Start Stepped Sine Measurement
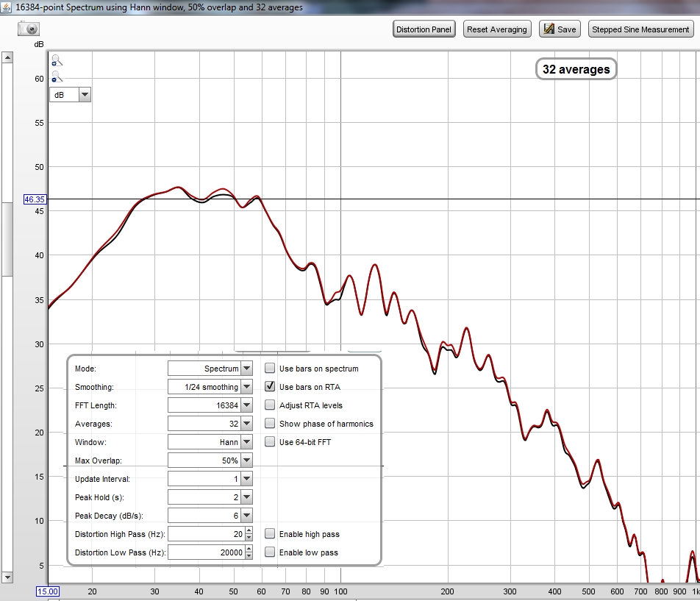 click(x=640, y=29)
